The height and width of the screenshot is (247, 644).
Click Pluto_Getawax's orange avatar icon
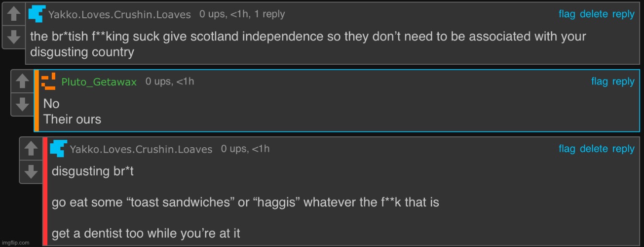click(49, 82)
